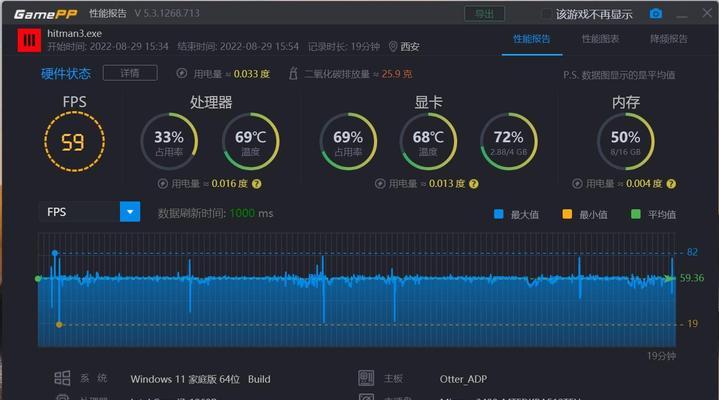The width and height of the screenshot is (719, 400).
Task: Click the green 平均值 legend swatch
Action: tap(636, 214)
